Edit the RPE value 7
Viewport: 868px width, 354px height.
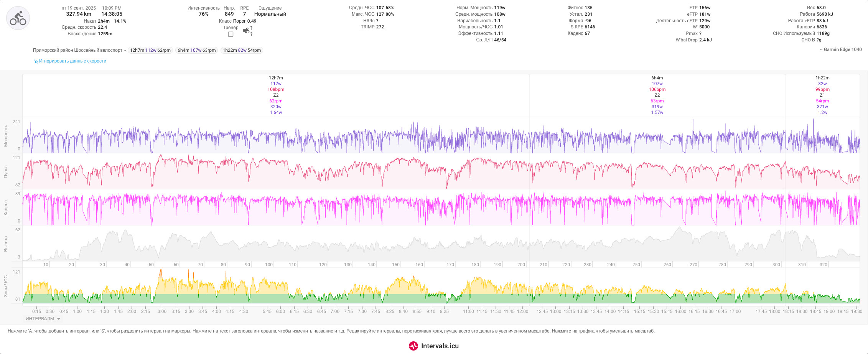point(244,14)
